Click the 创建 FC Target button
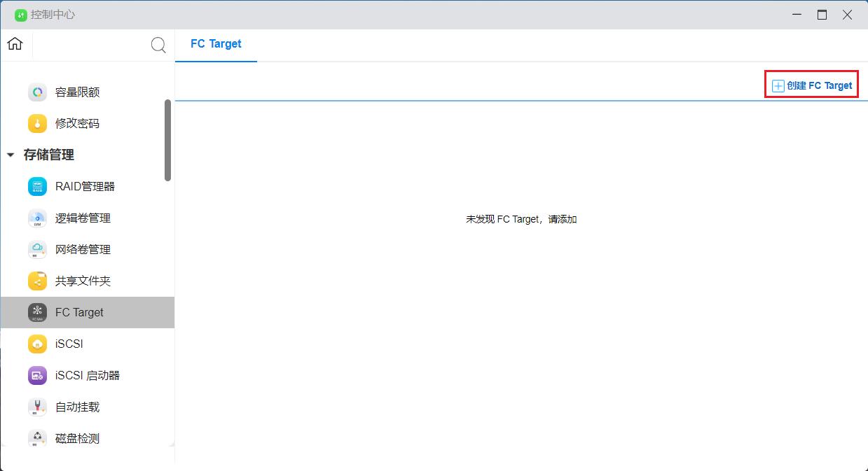Viewport: 868px width, 471px height. (818, 85)
